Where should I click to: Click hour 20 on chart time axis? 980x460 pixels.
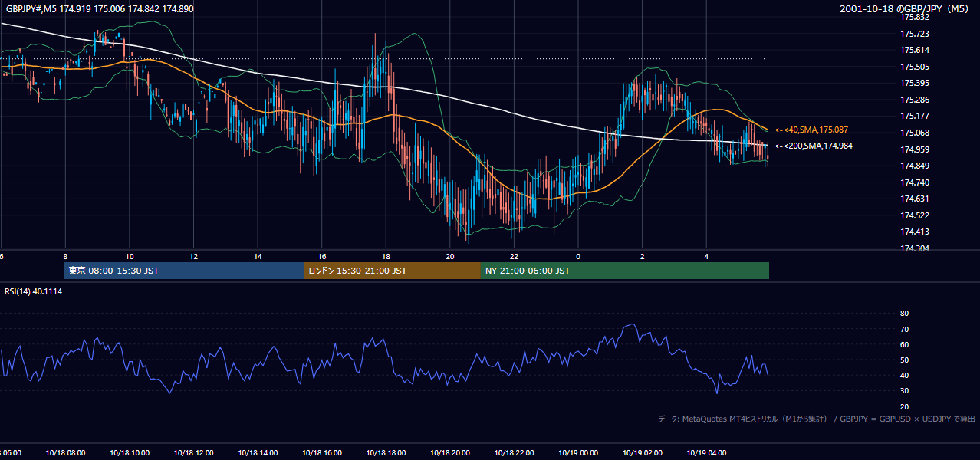point(450,257)
